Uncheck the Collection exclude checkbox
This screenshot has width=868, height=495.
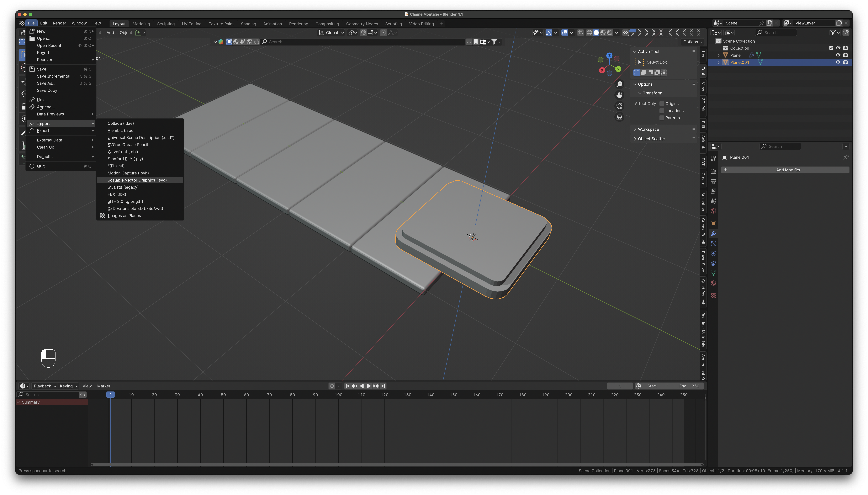click(831, 48)
